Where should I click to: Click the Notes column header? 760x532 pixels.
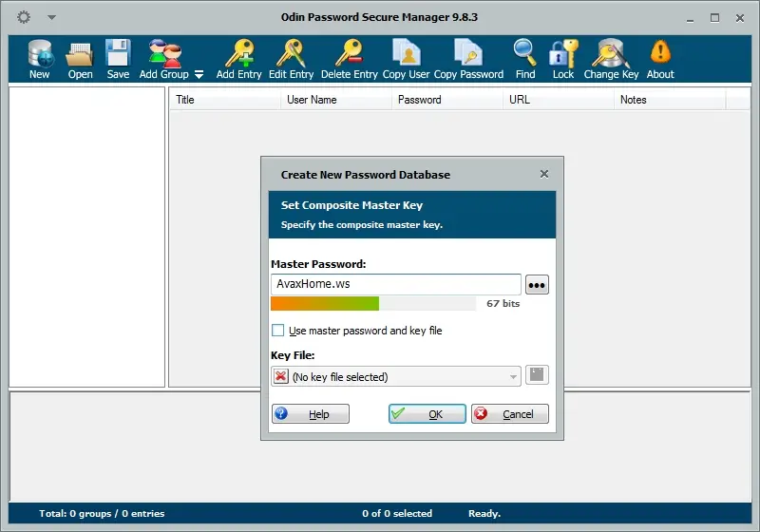(670, 100)
